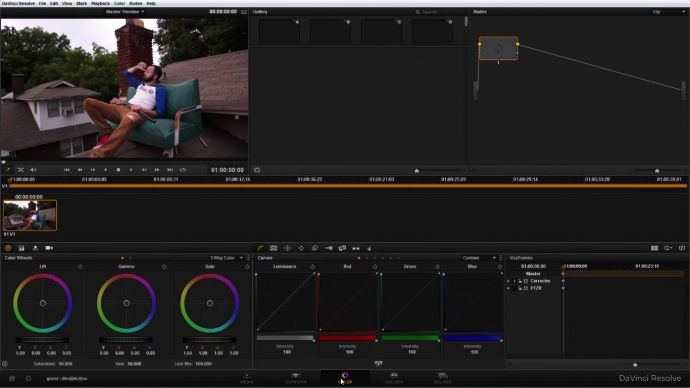Show the keyframes grid view icon
Viewport: 690px width, 388px height.
coord(654,248)
